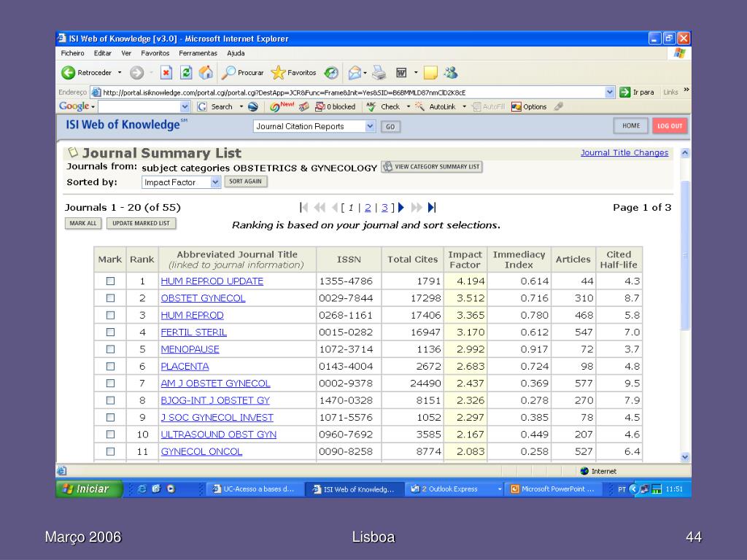Launch Internet Explorer from the quick launch bar
Image resolution: width=747 pixels, height=560 pixels.
click(x=142, y=489)
